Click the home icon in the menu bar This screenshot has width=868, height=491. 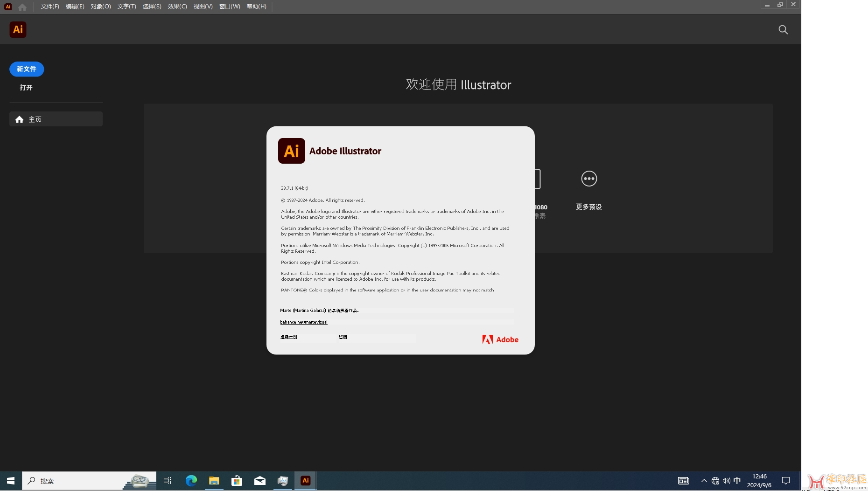pos(22,7)
